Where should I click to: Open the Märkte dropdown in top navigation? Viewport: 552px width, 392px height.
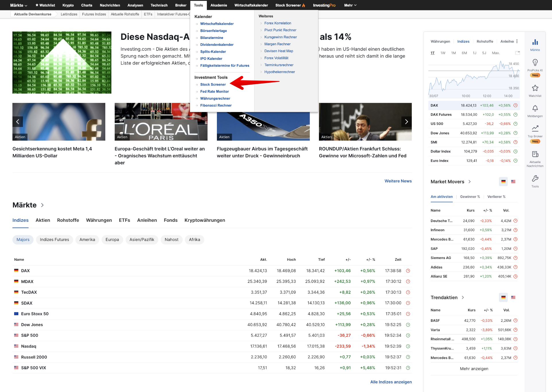pyautogui.click(x=19, y=5)
